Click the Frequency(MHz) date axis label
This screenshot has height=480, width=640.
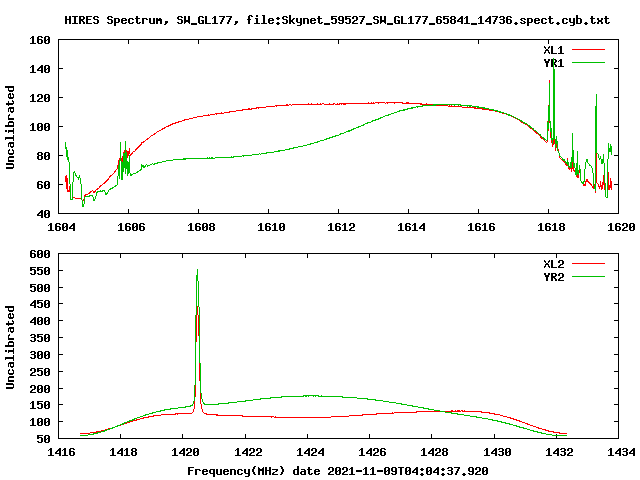point(338,471)
